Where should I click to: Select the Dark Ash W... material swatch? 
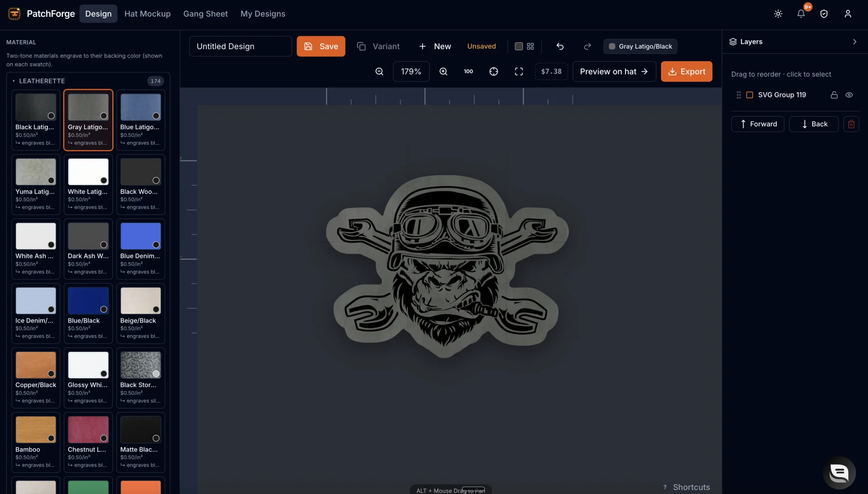pyautogui.click(x=88, y=249)
